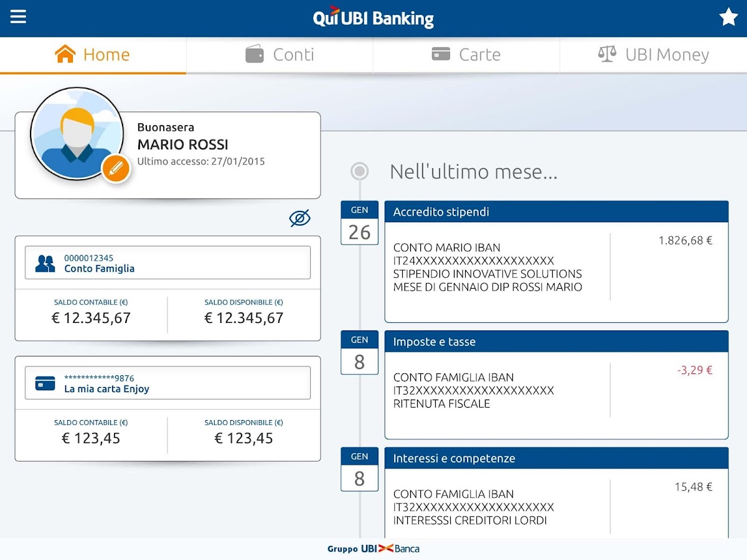
Task: Switch to the Conti tab
Action: [280, 55]
